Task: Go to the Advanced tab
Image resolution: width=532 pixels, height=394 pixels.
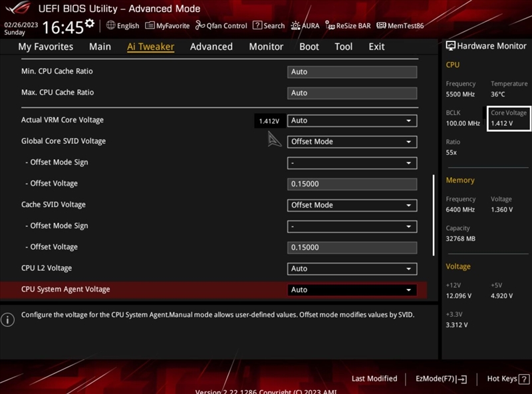Action: (x=211, y=47)
